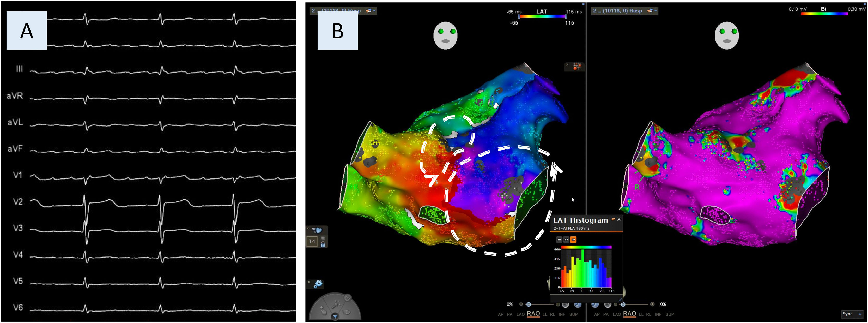Viewport: 868px width, 323px height.
Task: Select the single-bar histogram view button
Action: coord(559,240)
